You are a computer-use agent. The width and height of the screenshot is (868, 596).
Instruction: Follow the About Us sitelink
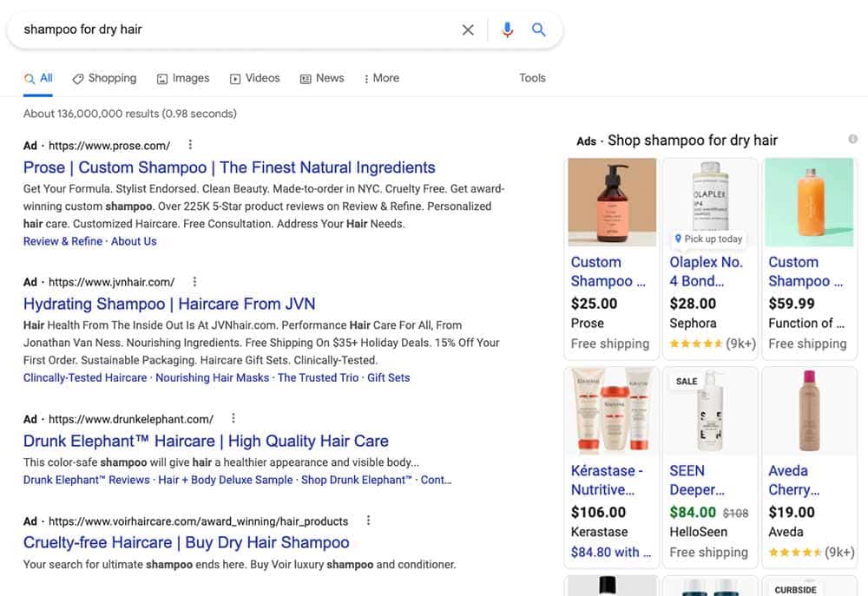tap(134, 241)
